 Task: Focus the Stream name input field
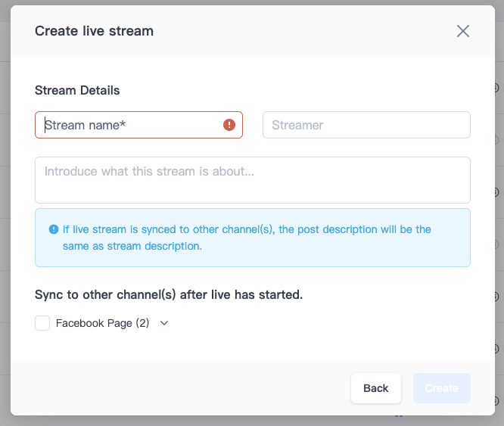tap(138, 125)
